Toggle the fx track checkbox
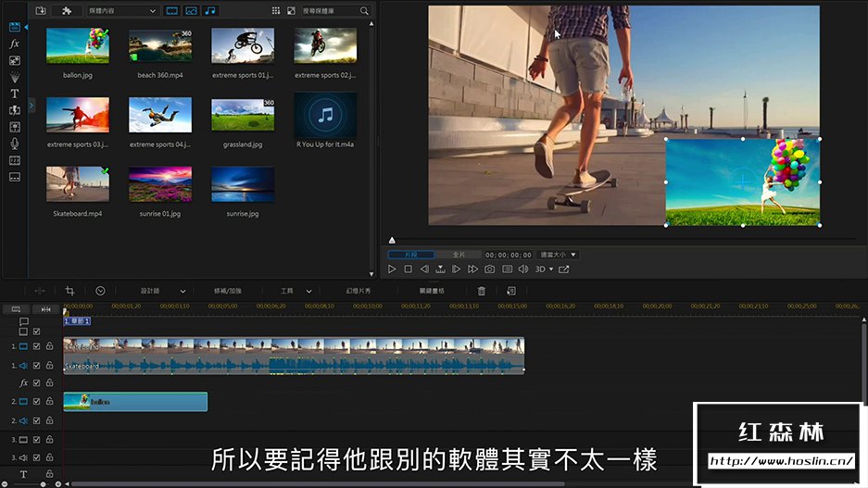The width and height of the screenshot is (868, 488). [x=36, y=382]
